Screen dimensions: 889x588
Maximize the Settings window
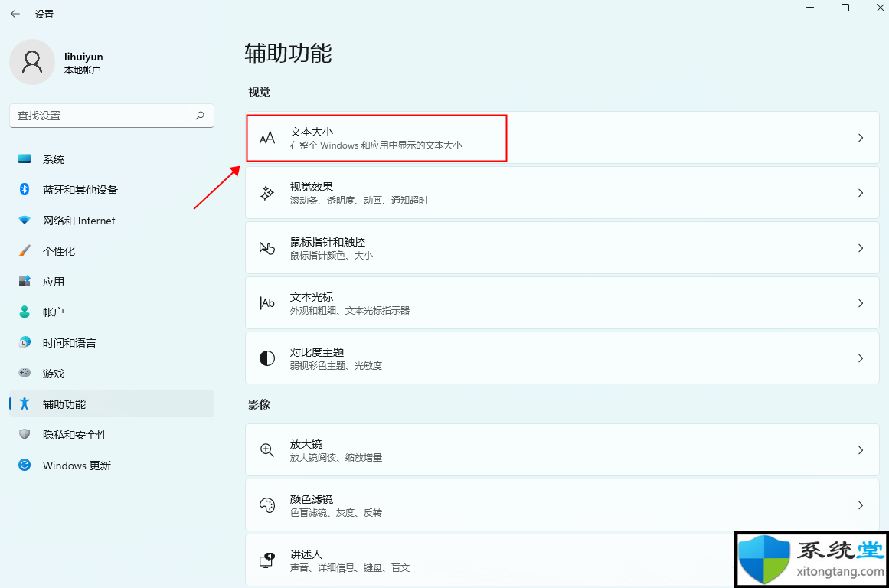(845, 8)
